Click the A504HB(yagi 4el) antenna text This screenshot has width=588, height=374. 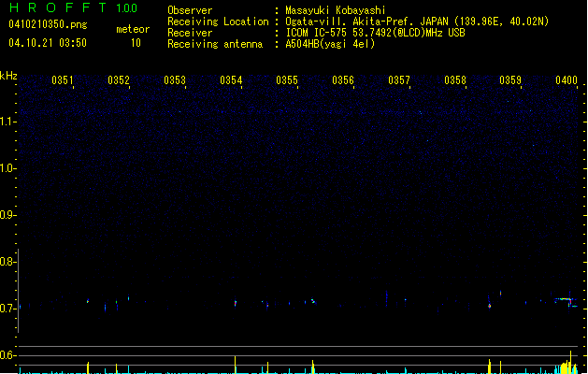[x=330, y=44]
